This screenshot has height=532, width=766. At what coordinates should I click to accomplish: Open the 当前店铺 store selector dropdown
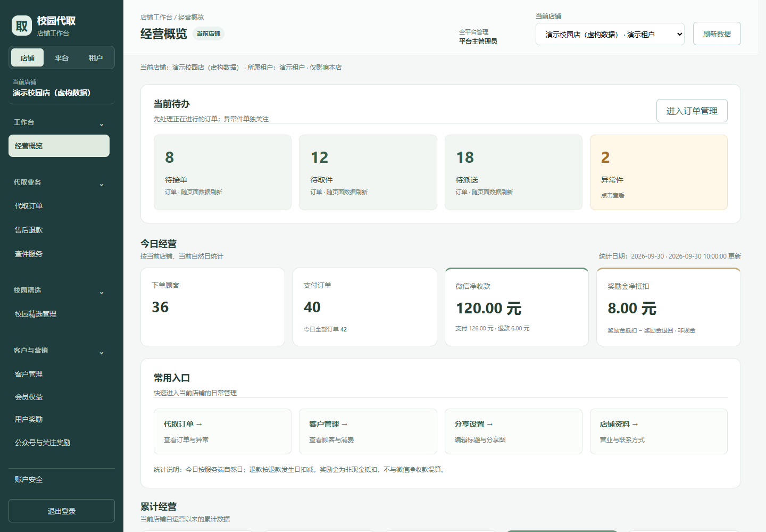[610, 34]
